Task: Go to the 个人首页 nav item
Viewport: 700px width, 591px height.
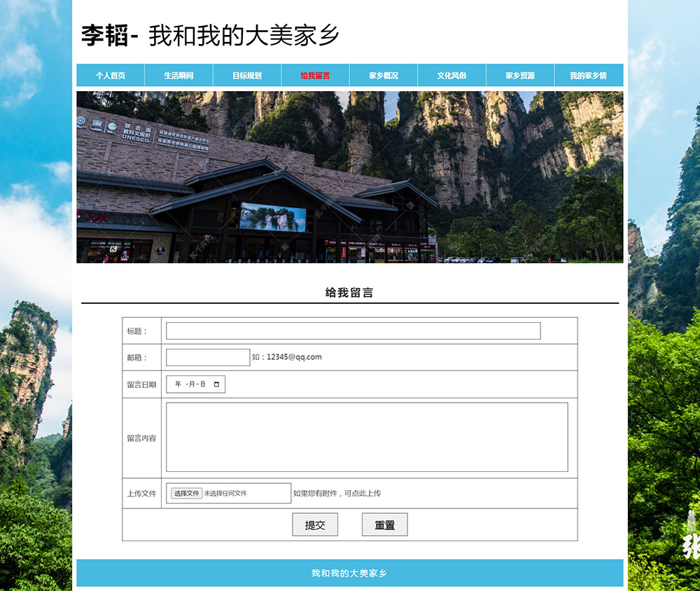Action: point(111,76)
